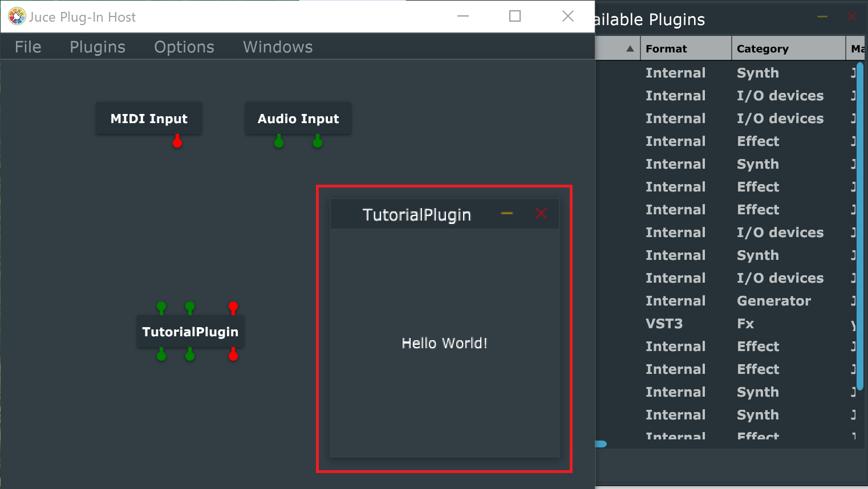Click the left green output pin on Audio Input
This screenshot has width=868, height=489.
click(x=279, y=142)
